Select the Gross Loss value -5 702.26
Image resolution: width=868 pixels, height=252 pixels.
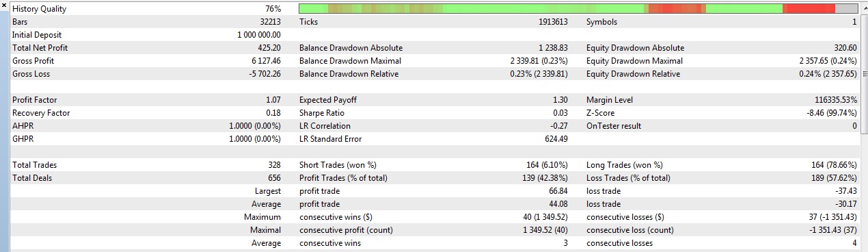tap(265, 74)
